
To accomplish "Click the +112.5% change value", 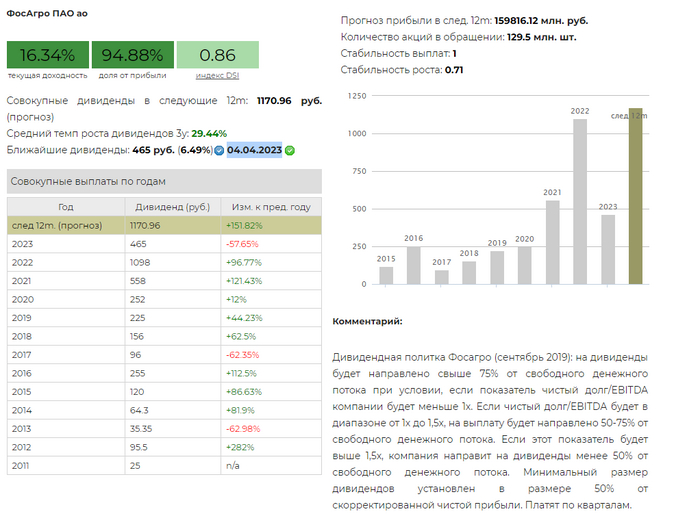I will tap(242, 373).
